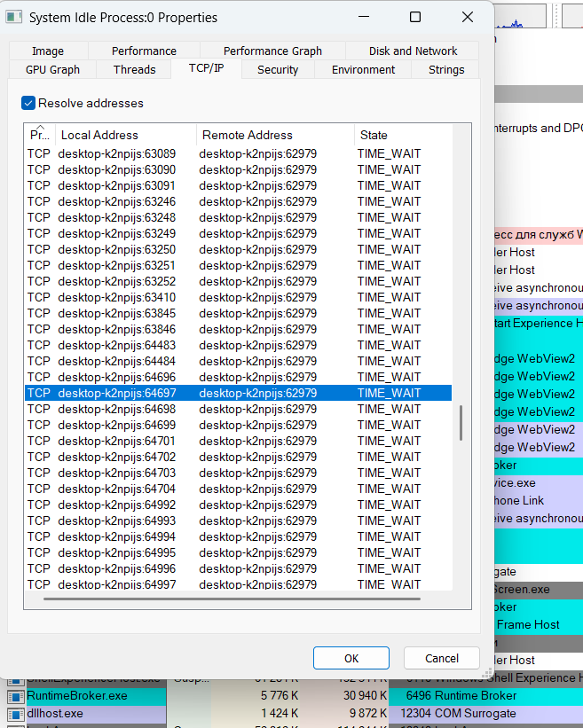Select connection row with local port 64704
The width and height of the screenshot is (583, 728).
(x=239, y=489)
